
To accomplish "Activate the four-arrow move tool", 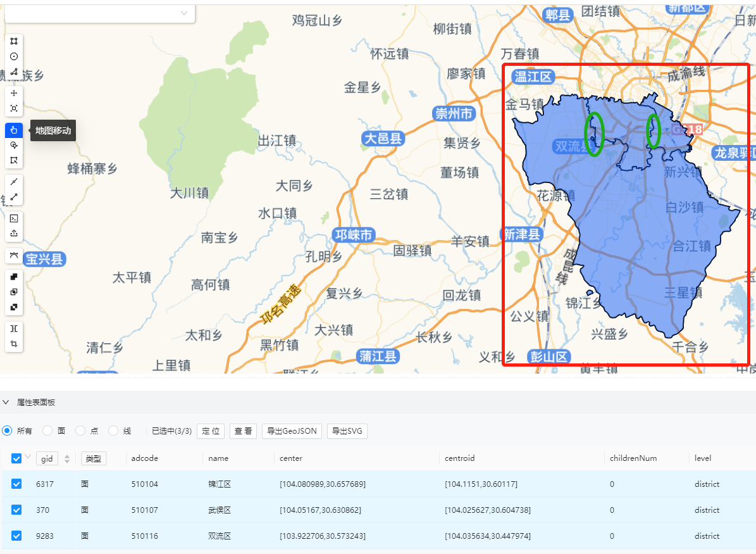I will 14,93.
